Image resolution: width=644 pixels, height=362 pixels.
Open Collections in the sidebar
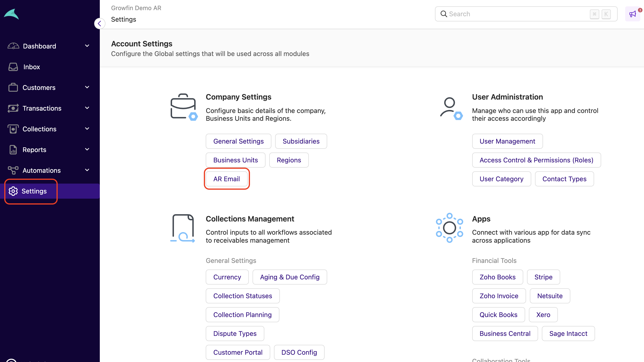(39, 129)
